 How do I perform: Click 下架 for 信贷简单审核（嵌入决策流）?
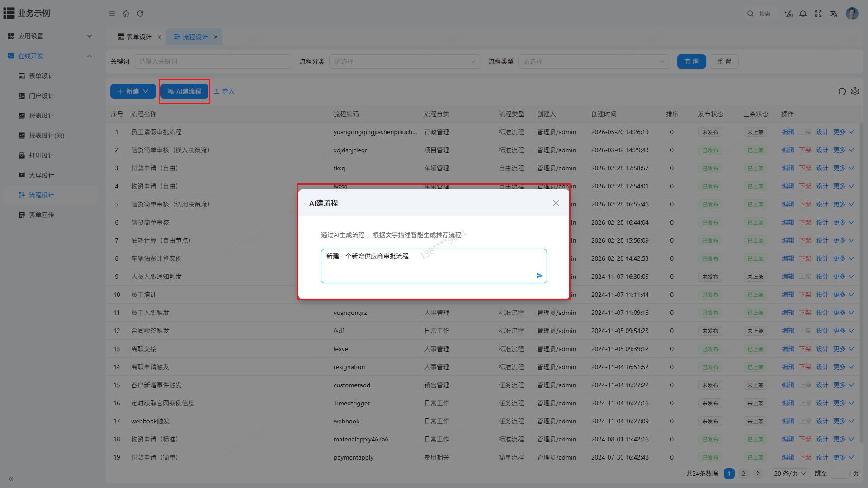point(805,150)
